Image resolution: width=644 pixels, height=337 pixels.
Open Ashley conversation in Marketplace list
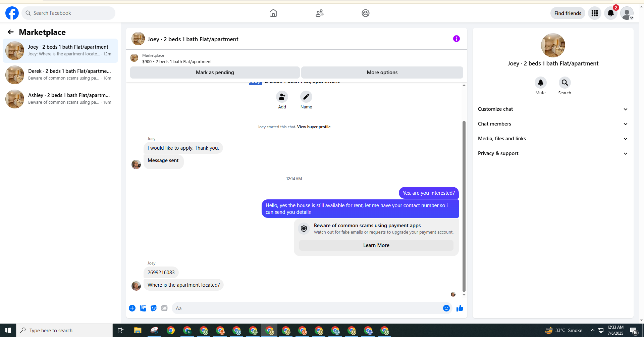60,99
